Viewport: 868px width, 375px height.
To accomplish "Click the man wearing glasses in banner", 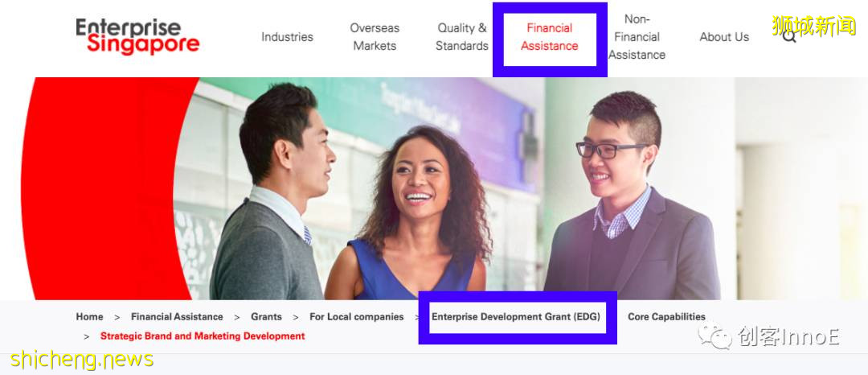I will coord(632,196).
